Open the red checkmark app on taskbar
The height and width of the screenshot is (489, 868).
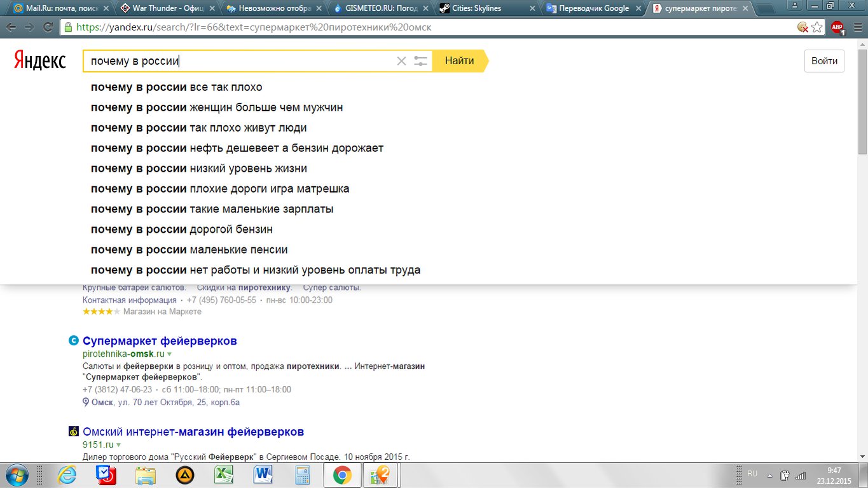click(106, 475)
